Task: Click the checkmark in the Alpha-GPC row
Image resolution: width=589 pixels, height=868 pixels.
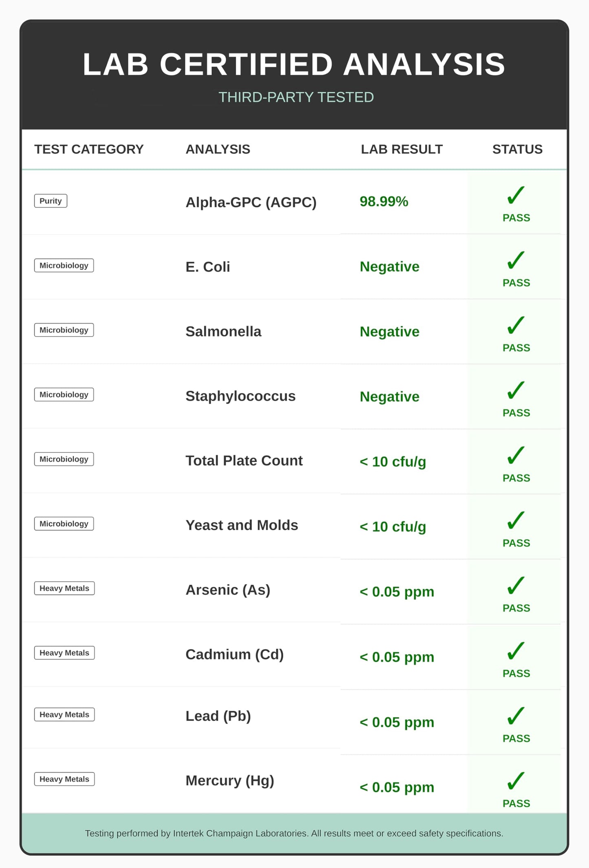Action: 516,195
